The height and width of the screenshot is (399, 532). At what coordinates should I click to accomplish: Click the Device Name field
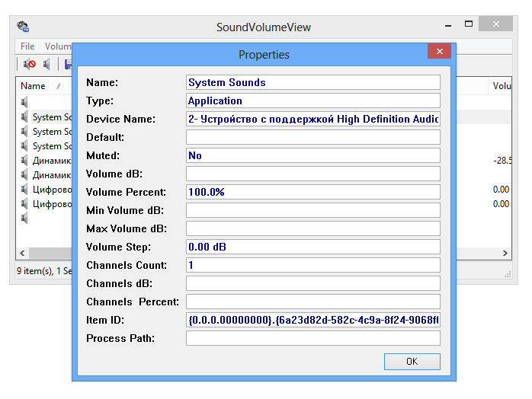pyautogui.click(x=313, y=119)
